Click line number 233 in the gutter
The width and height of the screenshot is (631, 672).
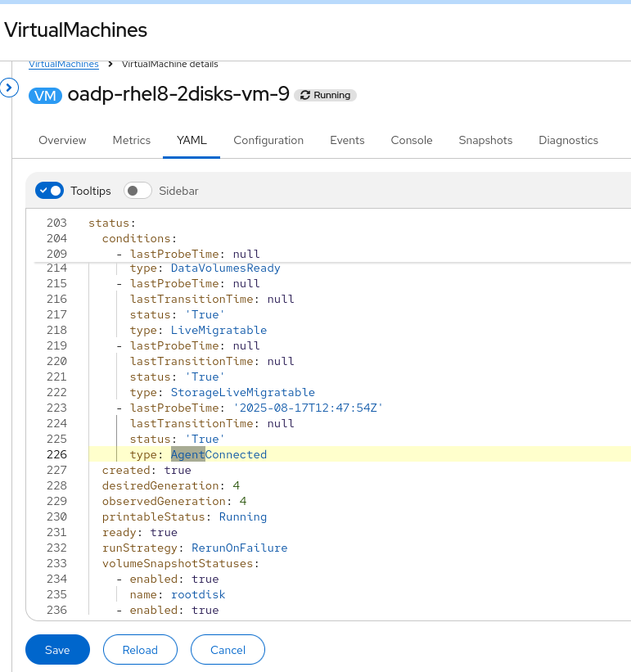click(56, 563)
